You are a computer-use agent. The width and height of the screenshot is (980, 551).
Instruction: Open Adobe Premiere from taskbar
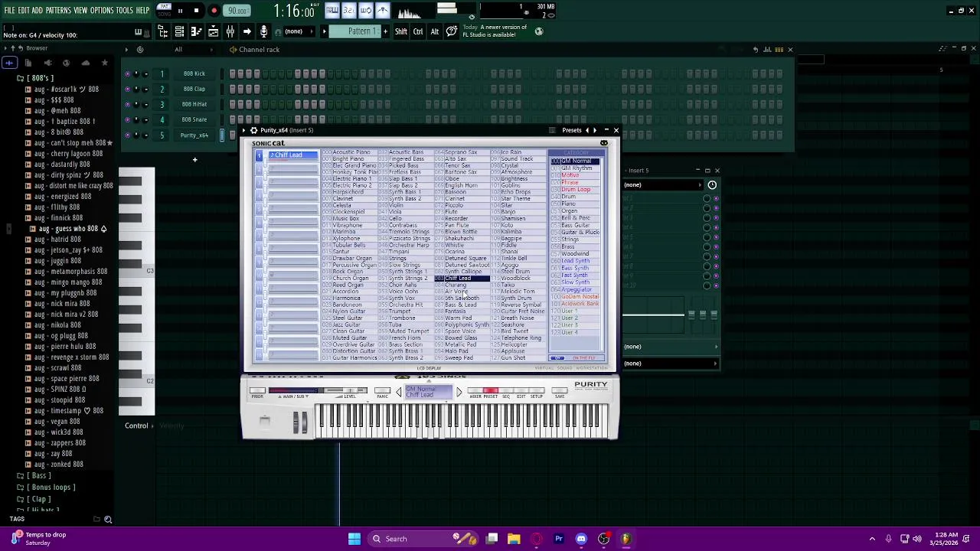pyautogui.click(x=559, y=539)
